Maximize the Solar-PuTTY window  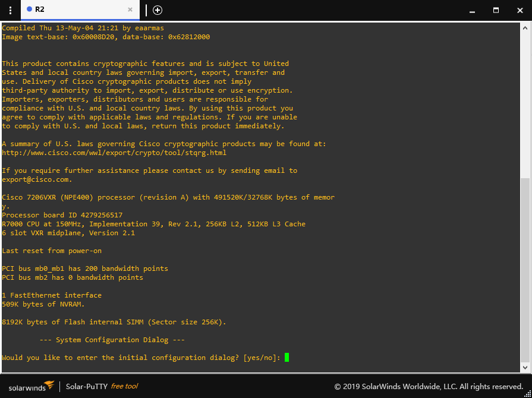(x=496, y=10)
